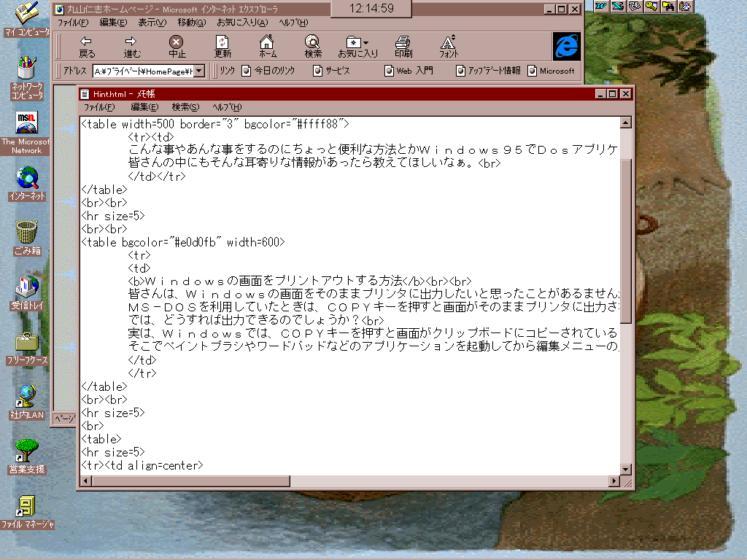Open the 社内LAN shortcut icon
Viewport: 747px width, 560px height.
coord(27,402)
